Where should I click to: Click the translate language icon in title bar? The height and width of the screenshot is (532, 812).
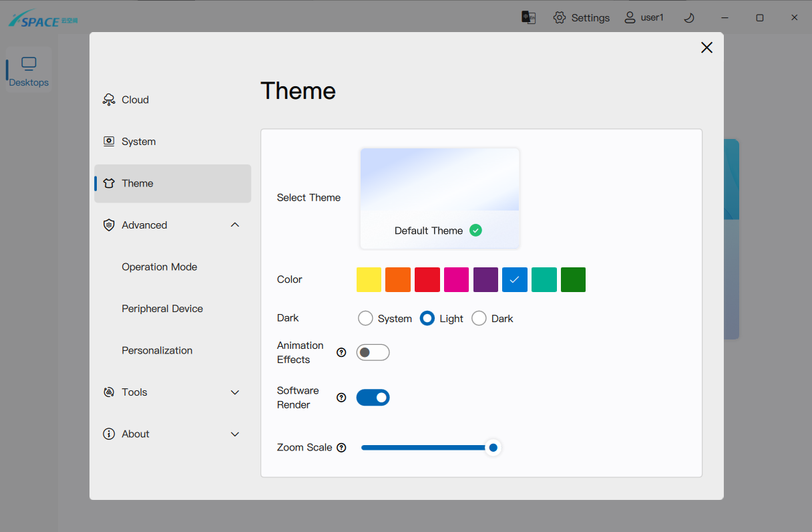point(528,17)
